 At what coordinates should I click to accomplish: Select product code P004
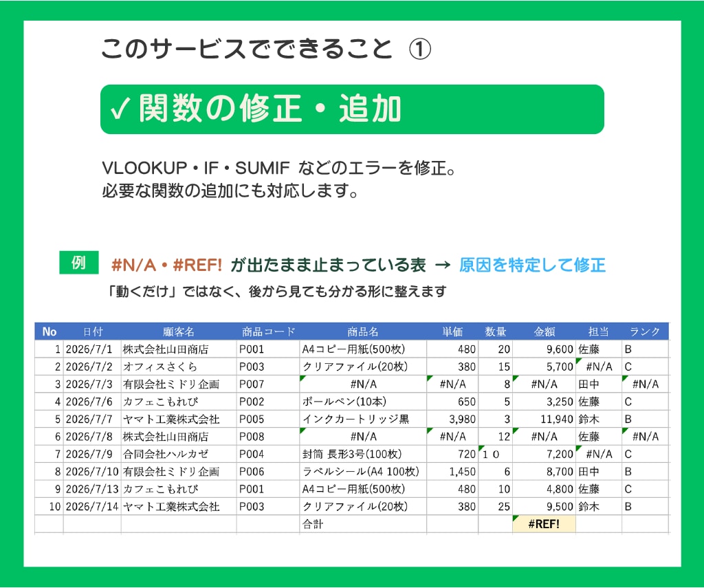(x=268, y=454)
